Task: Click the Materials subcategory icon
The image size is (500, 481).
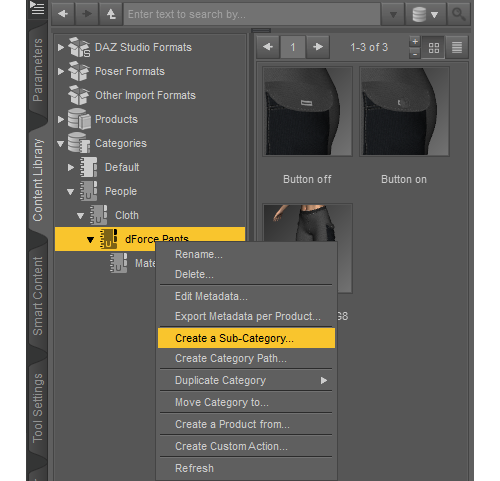Action: point(119,263)
